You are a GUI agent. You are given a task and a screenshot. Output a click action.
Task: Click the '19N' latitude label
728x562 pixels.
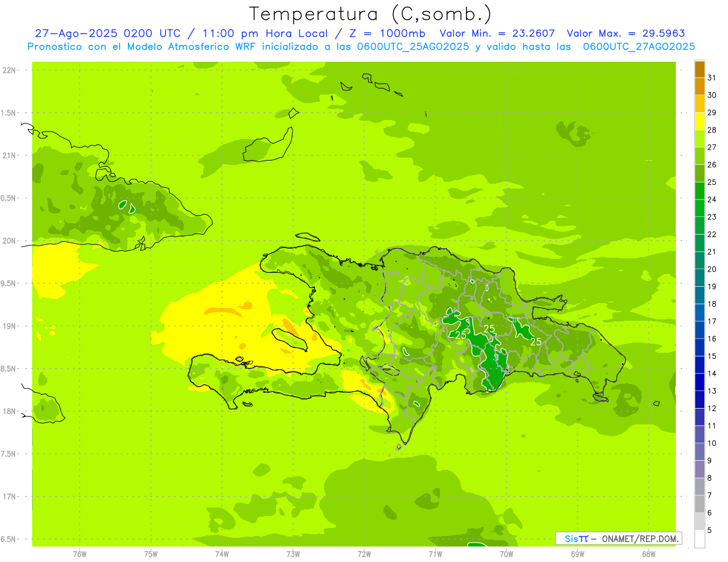pos(8,326)
